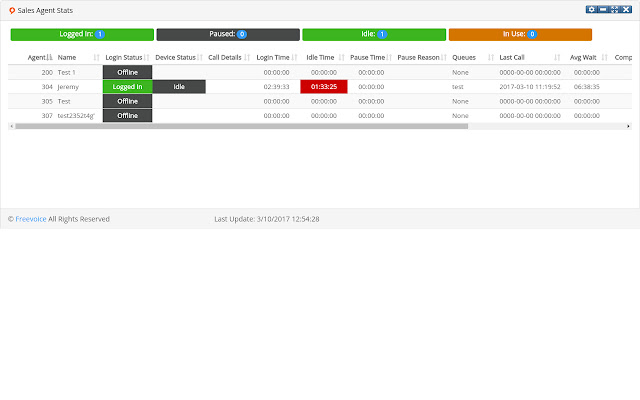Sort table by Pause Reason column
This screenshot has width=640, height=400.
[444, 58]
